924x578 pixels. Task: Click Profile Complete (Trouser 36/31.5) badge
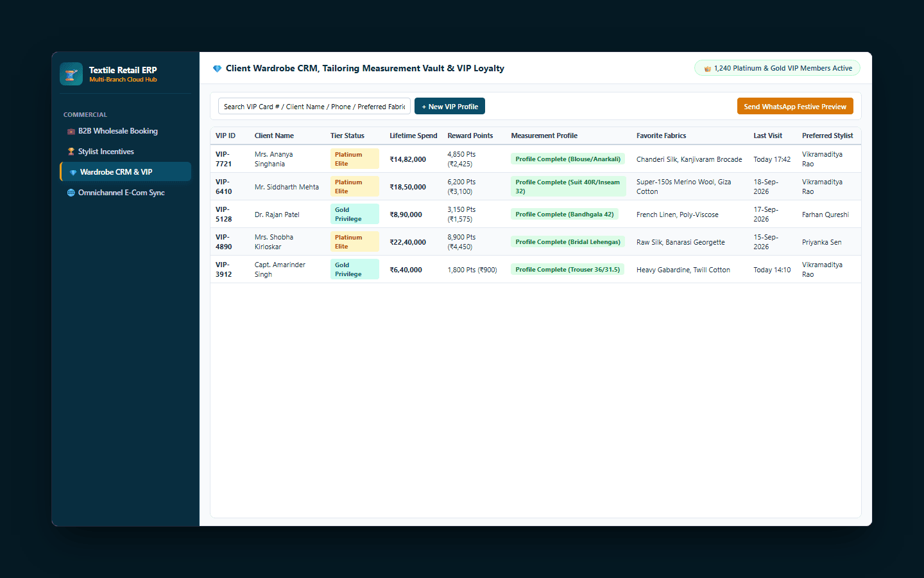(x=568, y=270)
